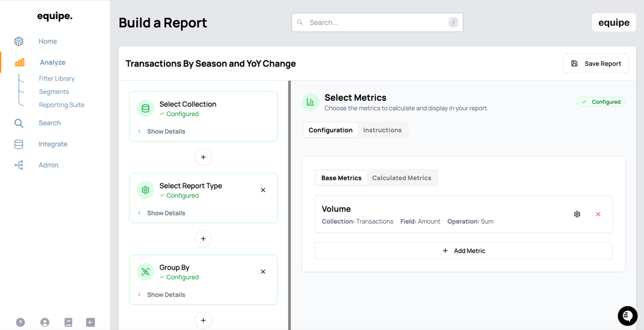This screenshot has width=644, height=330.
Task: Expand Show Details under Select Report Type
Action: (162, 213)
